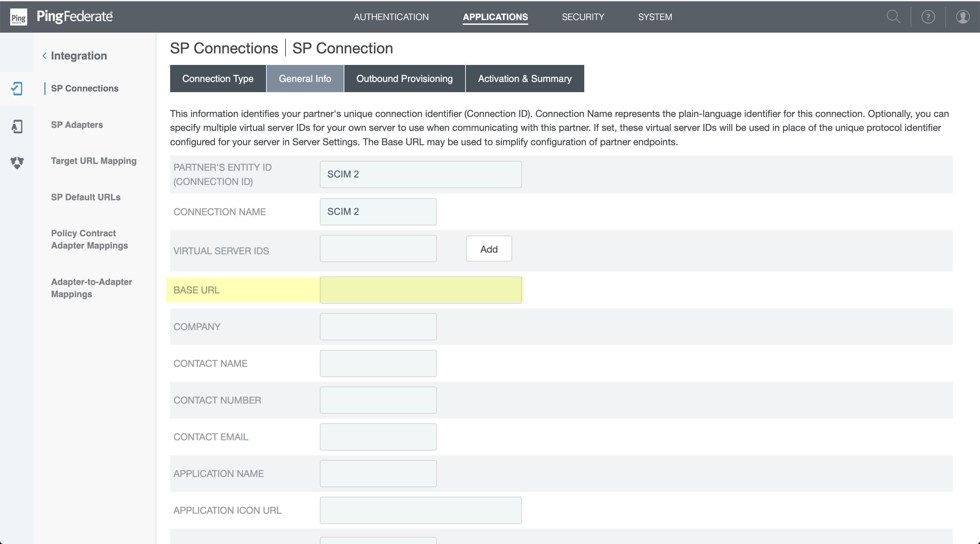Click the Target URL Mapping sidebar icon
980x544 pixels.
point(17,163)
